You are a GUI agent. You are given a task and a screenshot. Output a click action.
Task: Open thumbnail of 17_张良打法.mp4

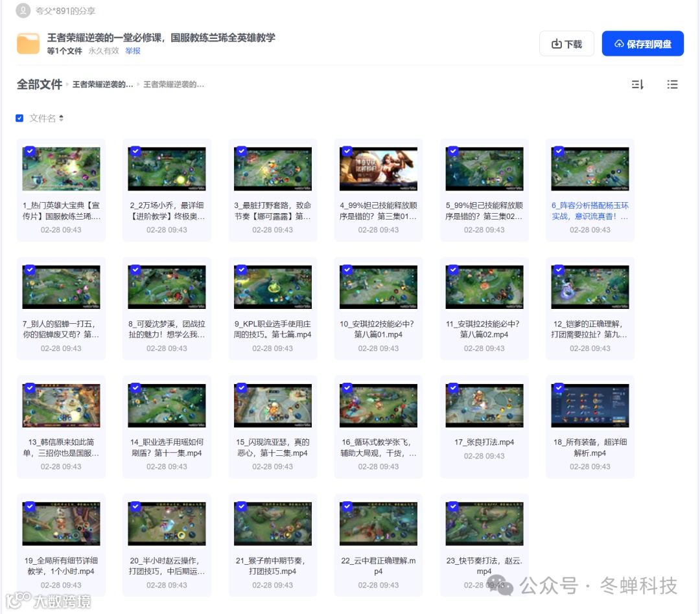[484, 405]
